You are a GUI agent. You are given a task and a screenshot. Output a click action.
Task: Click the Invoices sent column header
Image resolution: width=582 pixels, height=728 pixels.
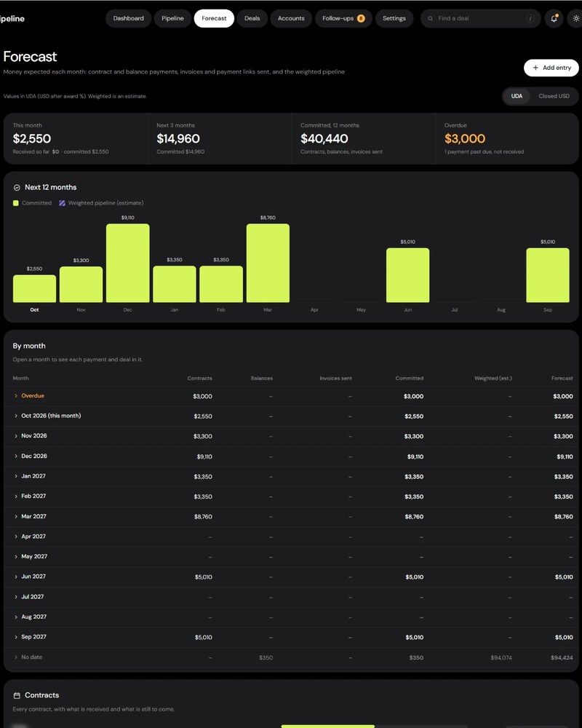pos(335,379)
